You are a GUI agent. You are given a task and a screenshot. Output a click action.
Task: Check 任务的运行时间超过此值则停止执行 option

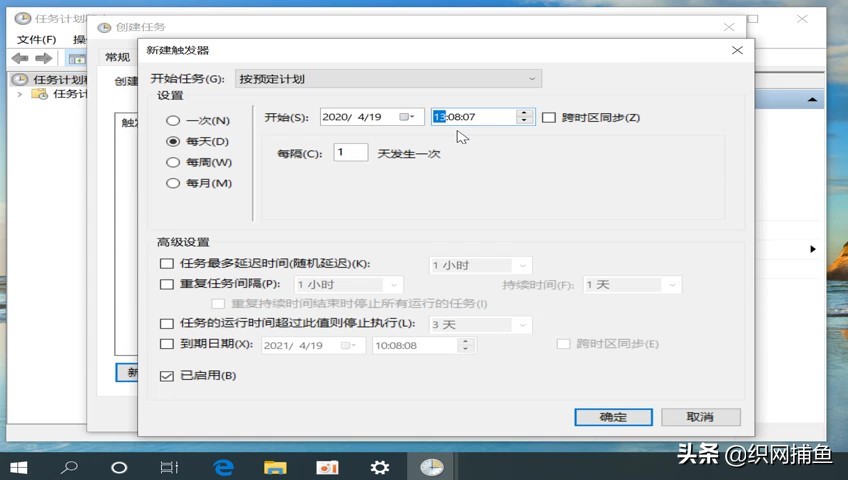pos(167,324)
